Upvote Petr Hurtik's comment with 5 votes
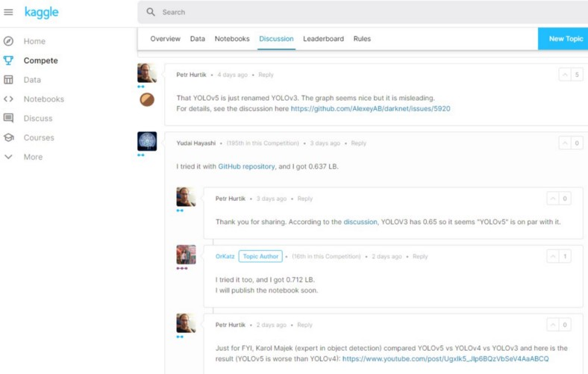 565,74
